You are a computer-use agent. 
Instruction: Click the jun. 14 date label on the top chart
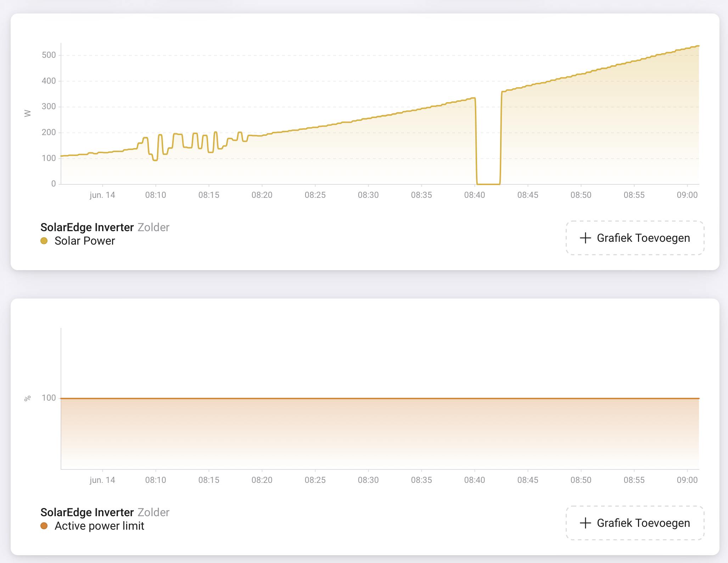point(102,195)
